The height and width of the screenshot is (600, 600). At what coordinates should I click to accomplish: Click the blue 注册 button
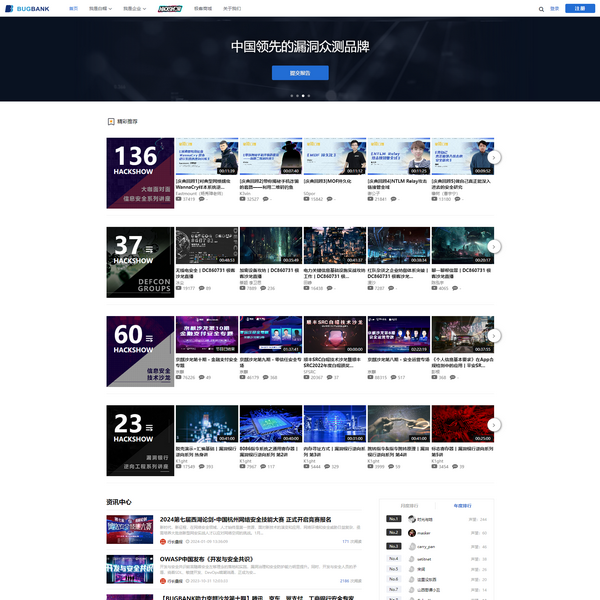click(580, 8)
